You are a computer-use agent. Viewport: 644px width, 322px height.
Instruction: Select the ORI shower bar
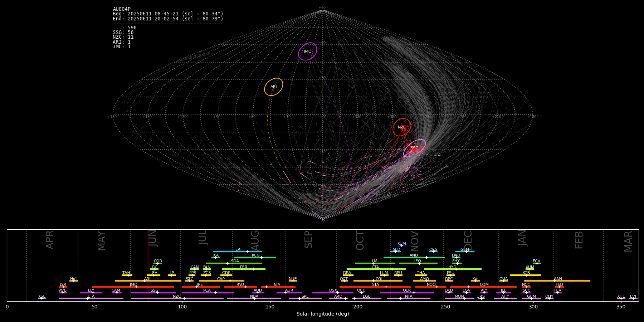tap(378, 281)
